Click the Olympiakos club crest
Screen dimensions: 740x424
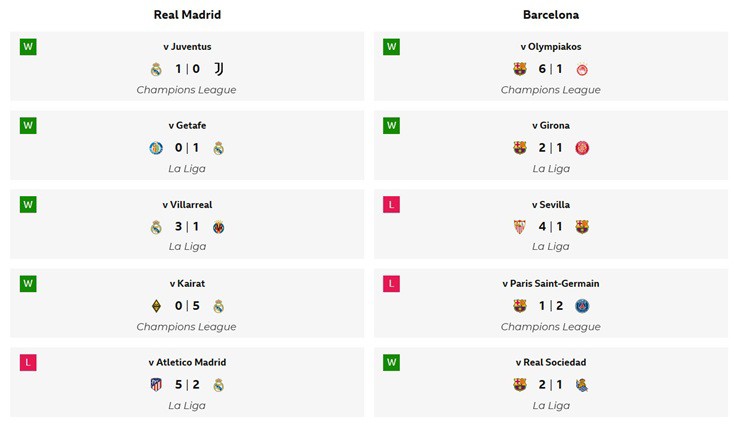[582, 69]
